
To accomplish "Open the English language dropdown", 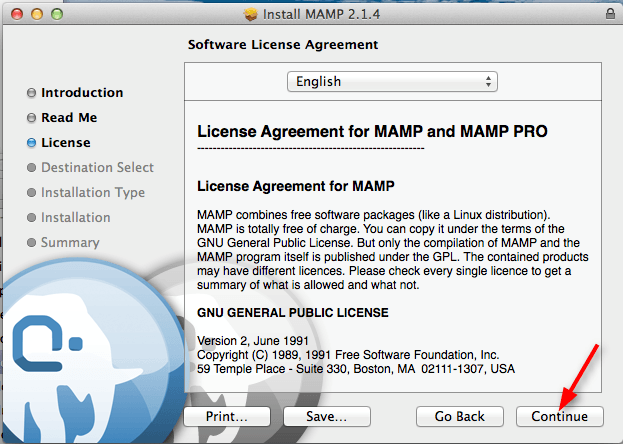I will coord(392,81).
